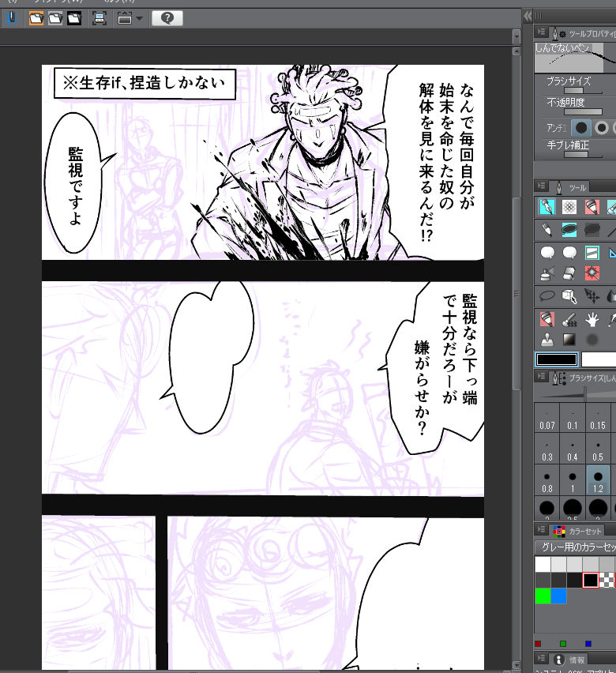The width and height of the screenshot is (616, 673).
Task: Click the しんでないペン brush stroke preview
Action: pyautogui.click(x=575, y=58)
